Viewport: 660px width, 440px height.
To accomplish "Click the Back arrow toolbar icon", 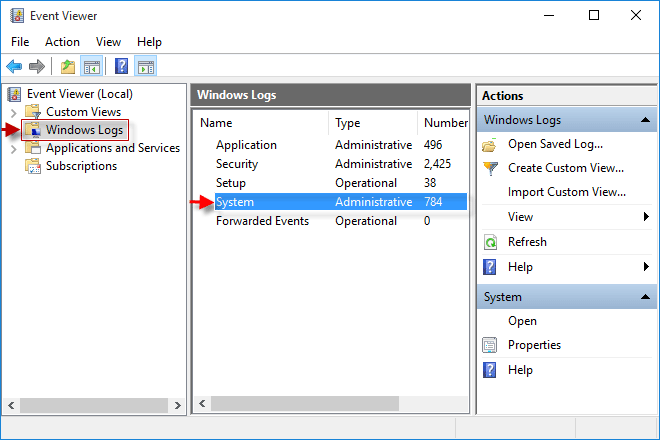I will click(14, 67).
